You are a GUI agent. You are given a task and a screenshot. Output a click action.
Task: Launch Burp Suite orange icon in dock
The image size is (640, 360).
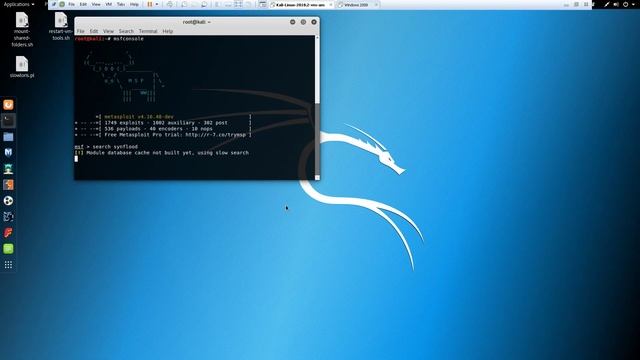[8, 184]
